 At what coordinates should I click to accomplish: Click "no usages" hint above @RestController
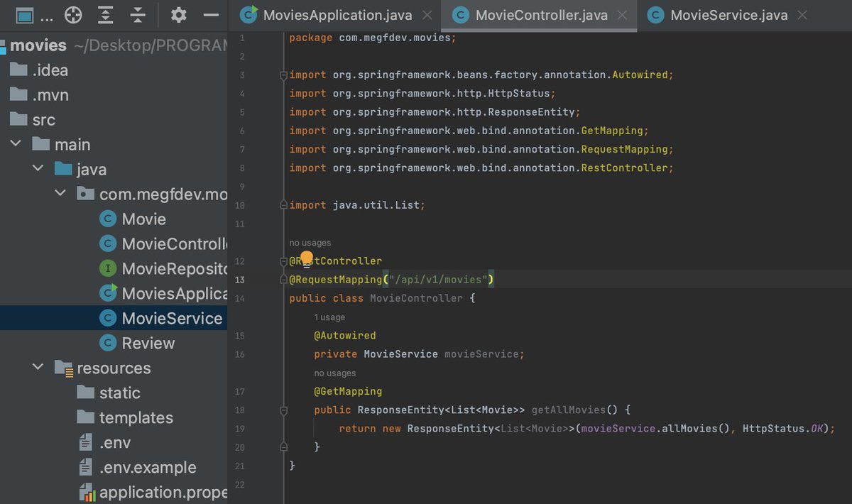click(x=310, y=243)
